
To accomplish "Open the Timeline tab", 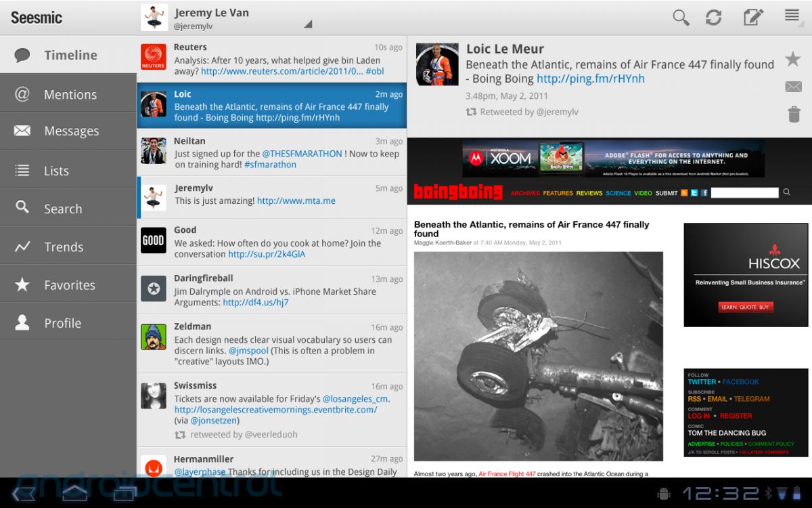I will pyautogui.click(x=68, y=55).
